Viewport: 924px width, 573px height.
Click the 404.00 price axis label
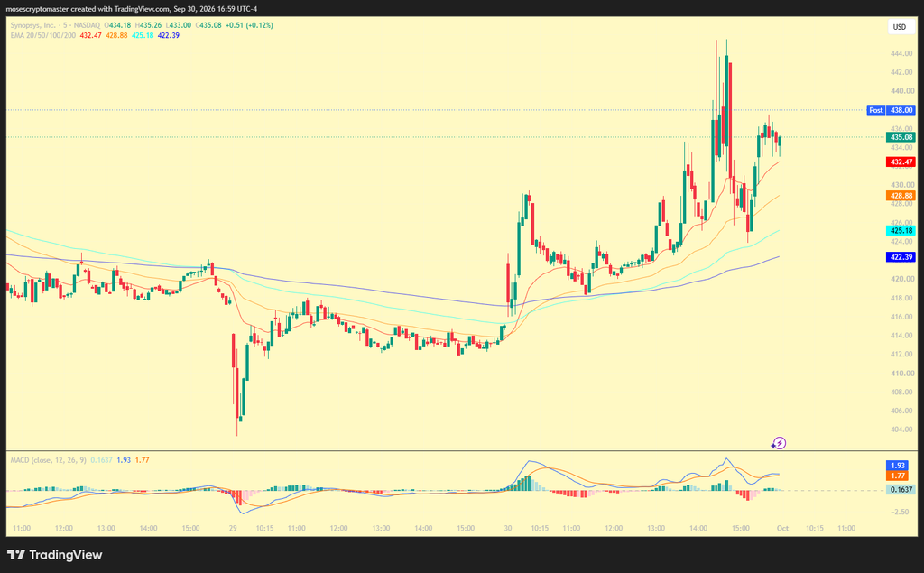click(902, 430)
